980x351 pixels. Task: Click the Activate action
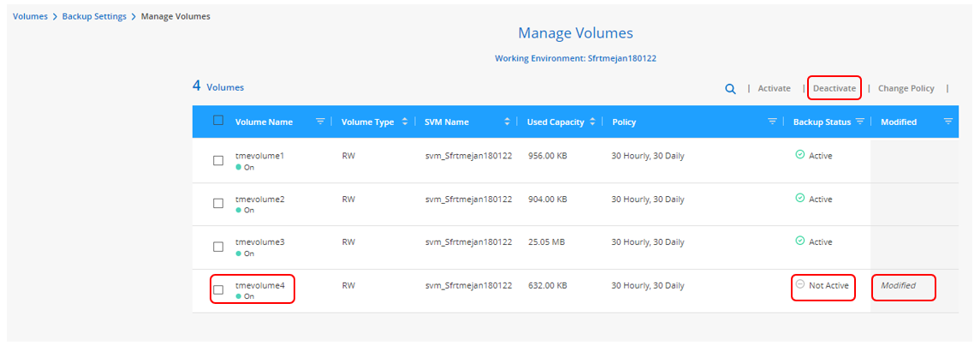(x=775, y=89)
